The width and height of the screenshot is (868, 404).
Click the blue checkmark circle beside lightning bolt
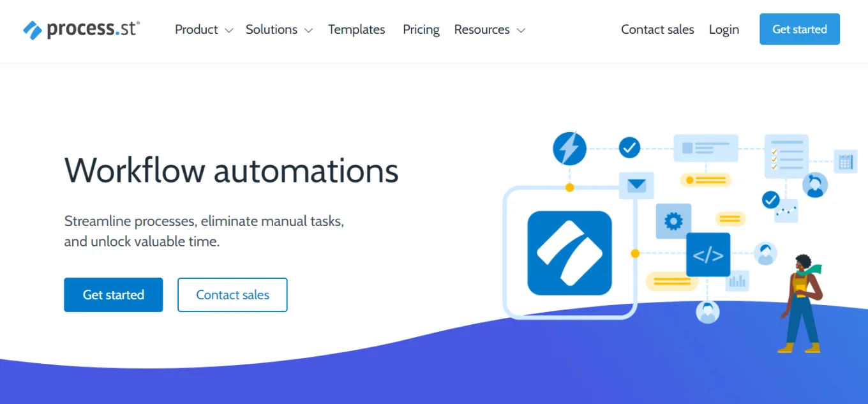[629, 148]
